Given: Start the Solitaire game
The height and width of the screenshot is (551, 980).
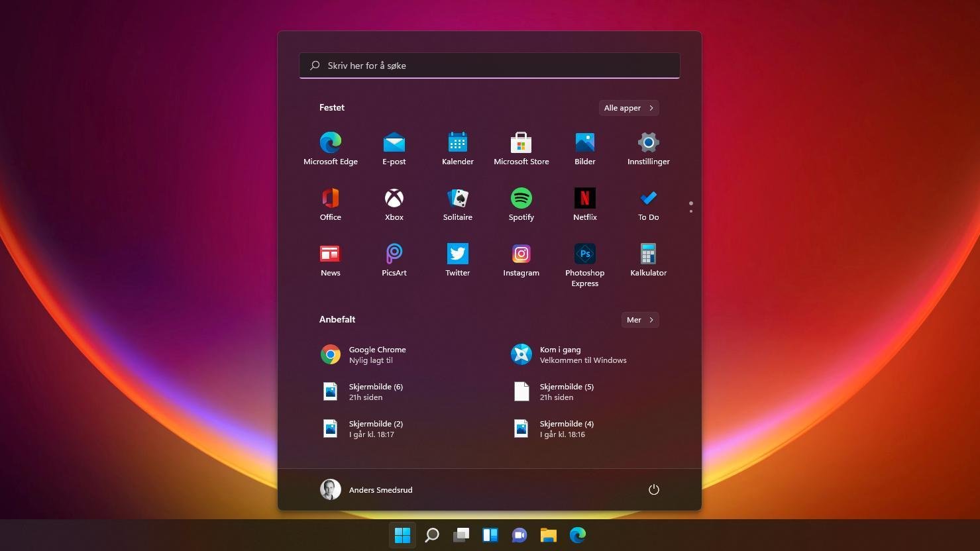Looking at the screenshot, I should [458, 204].
